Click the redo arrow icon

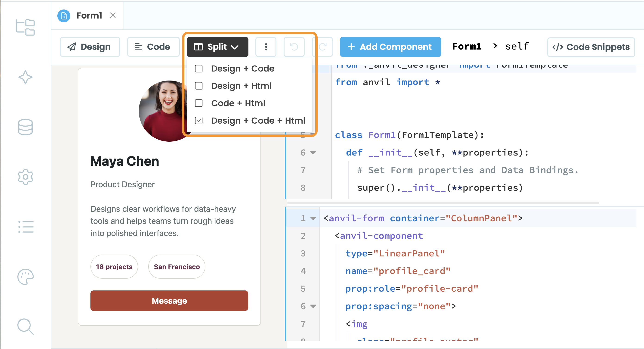(322, 47)
